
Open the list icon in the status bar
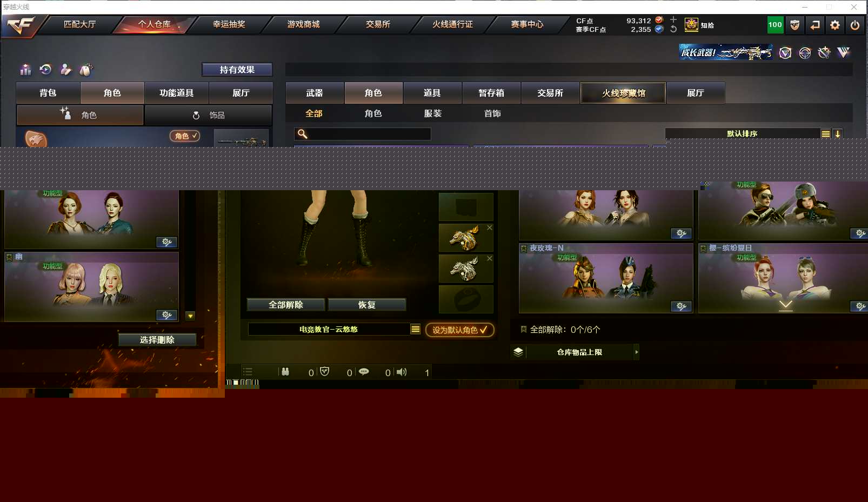coord(248,372)
